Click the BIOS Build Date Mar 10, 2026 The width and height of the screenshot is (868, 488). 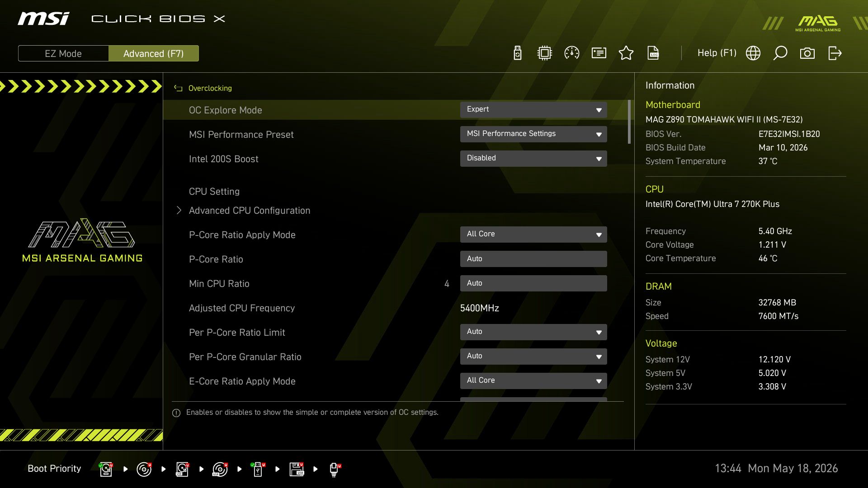coord(783,148)
